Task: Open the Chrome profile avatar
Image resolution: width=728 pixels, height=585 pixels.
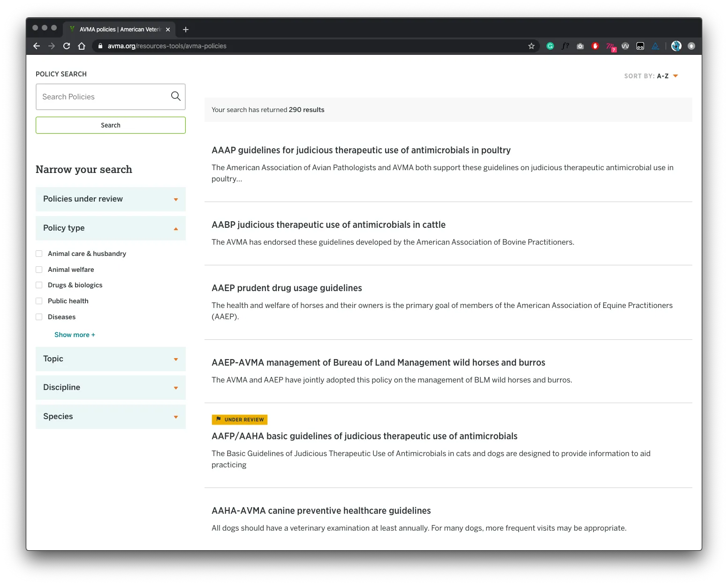Action: (676, 46)
